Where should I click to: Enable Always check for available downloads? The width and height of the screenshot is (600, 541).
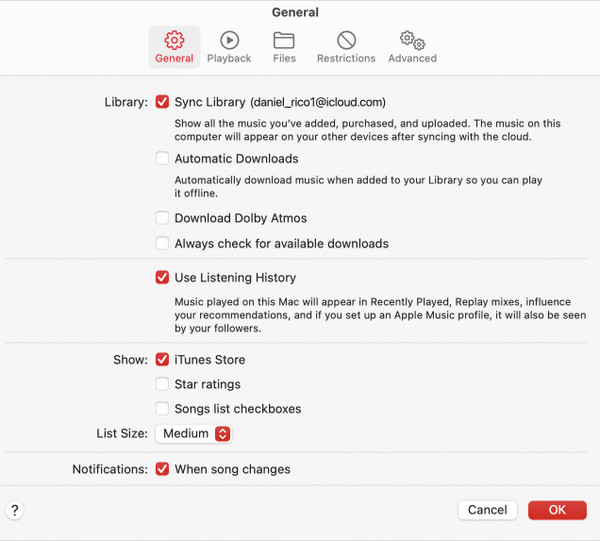pyautogui.click(x=162, y=243)
